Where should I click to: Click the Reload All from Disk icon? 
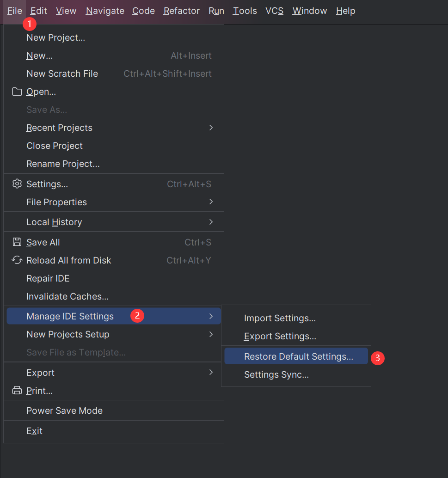coord(17,260)
